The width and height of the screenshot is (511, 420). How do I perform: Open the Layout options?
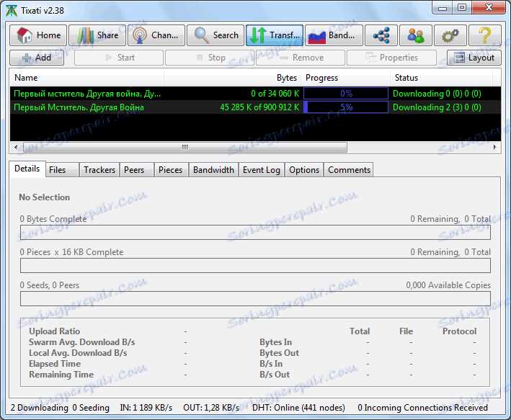[474, 58]
